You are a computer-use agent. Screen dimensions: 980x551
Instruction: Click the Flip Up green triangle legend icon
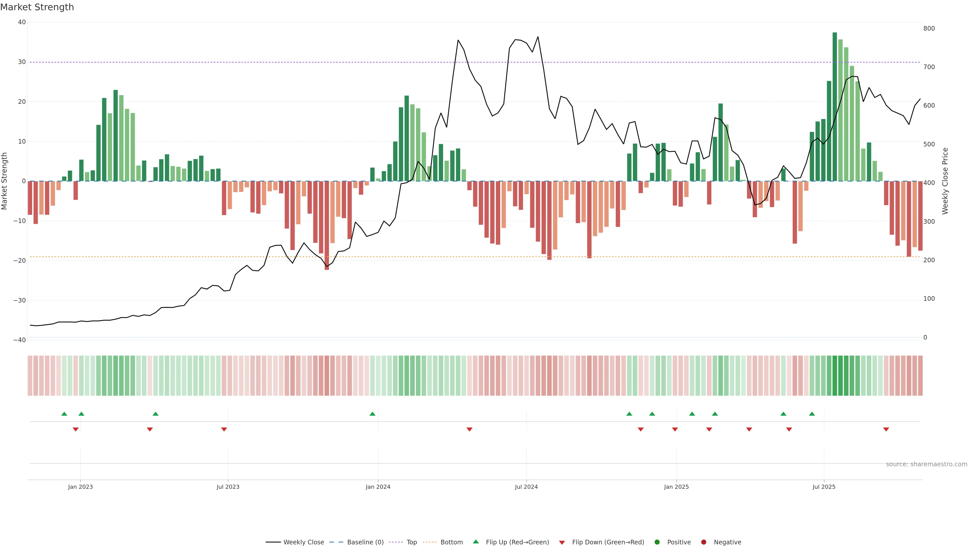point(475,542)
